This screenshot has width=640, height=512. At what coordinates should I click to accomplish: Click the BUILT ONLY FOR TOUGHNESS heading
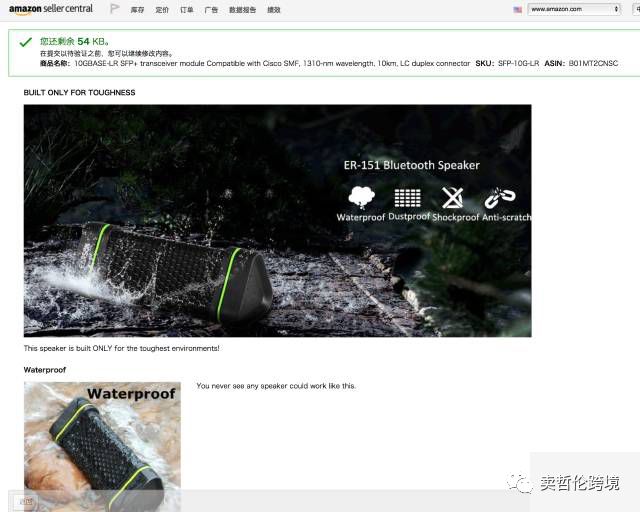(79, 93)
